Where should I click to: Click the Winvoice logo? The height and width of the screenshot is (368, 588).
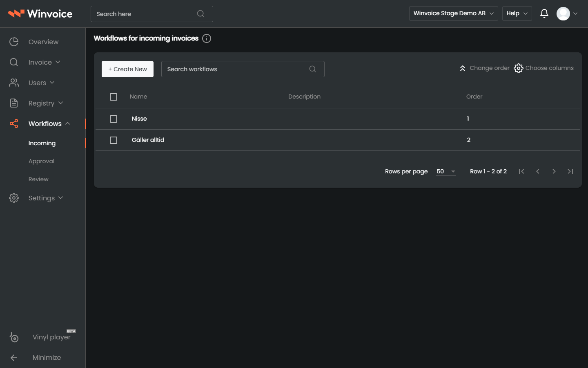coord(40,13)
